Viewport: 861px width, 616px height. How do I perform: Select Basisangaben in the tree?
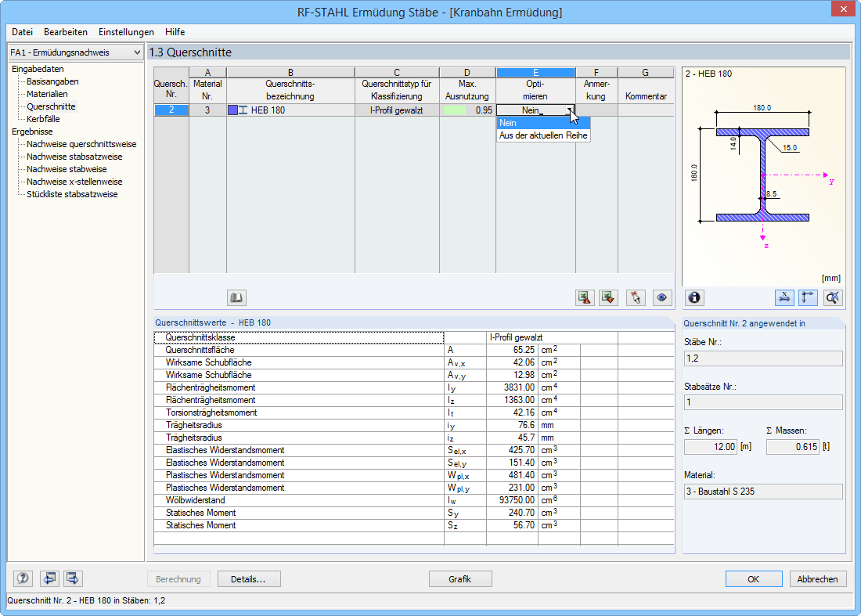[52, 81]
